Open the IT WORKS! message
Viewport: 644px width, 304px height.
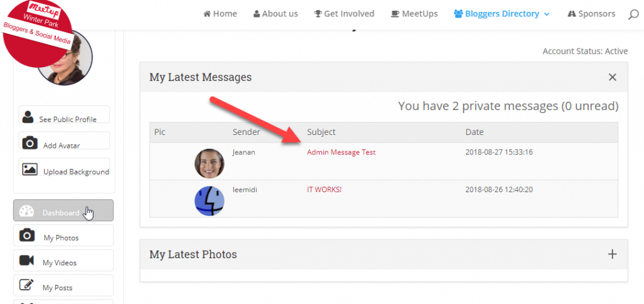325,190
